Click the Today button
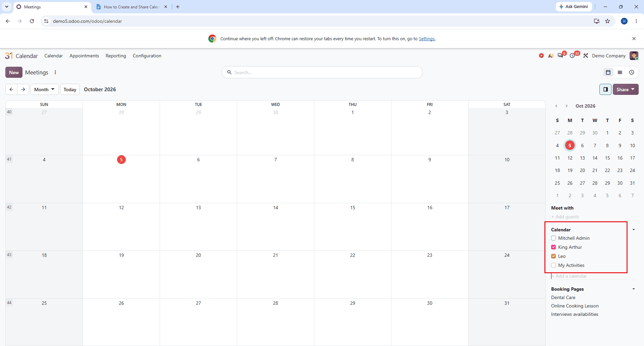 (x=70, y=90)
